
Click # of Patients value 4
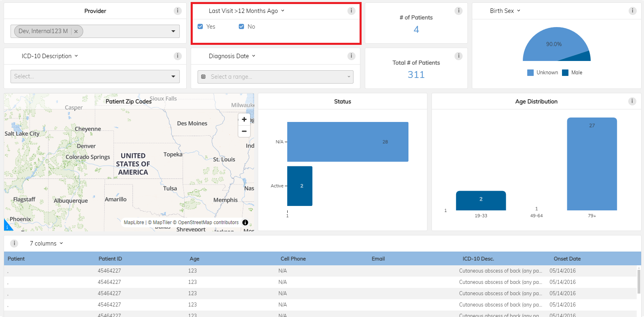[416, 29]
